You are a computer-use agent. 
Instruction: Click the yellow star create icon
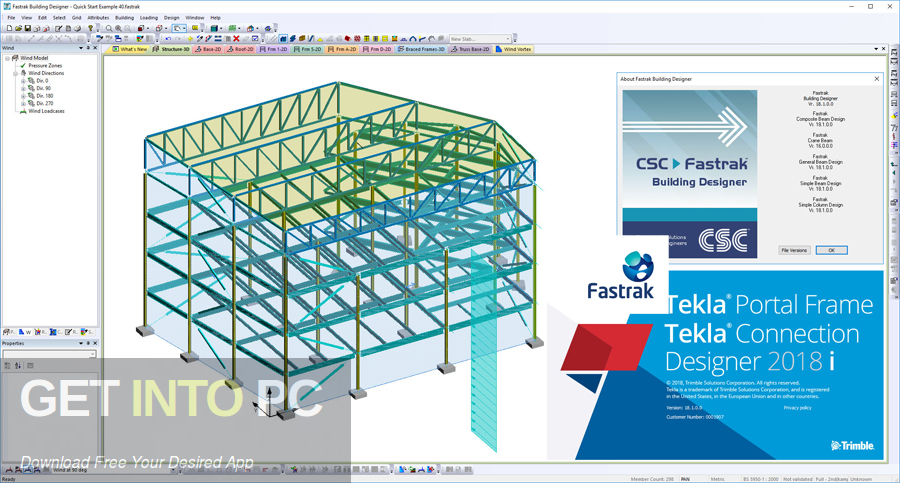191,39
